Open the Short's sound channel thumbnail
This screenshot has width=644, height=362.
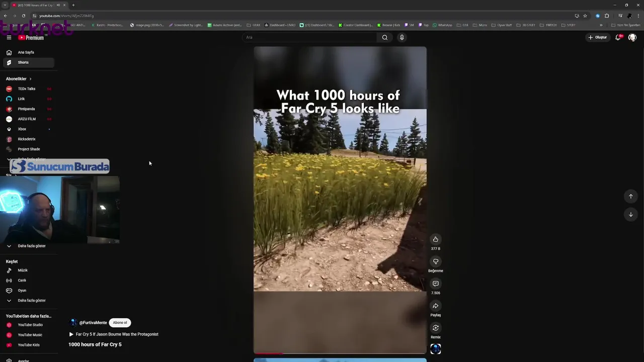(436, 349)
